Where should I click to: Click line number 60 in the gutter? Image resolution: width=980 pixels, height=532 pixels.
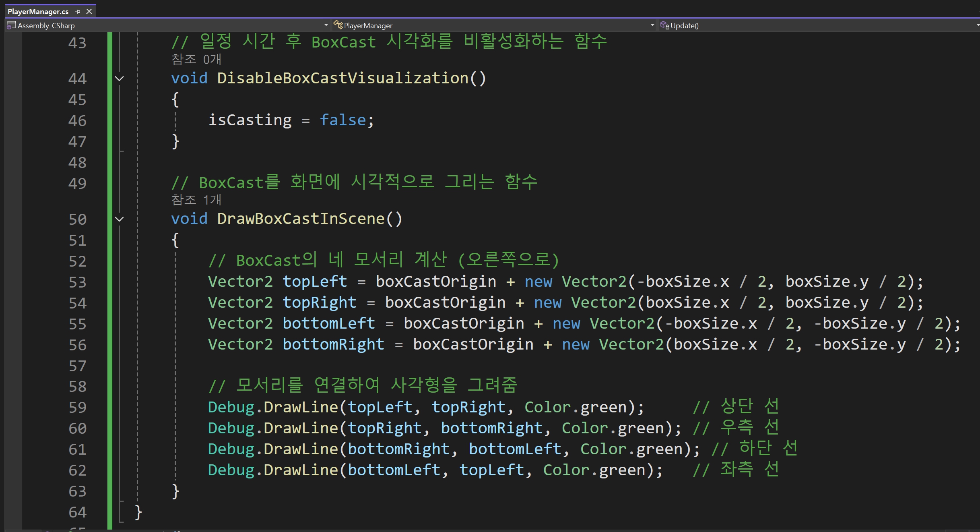pyautogui.click(x=77, y=428)
